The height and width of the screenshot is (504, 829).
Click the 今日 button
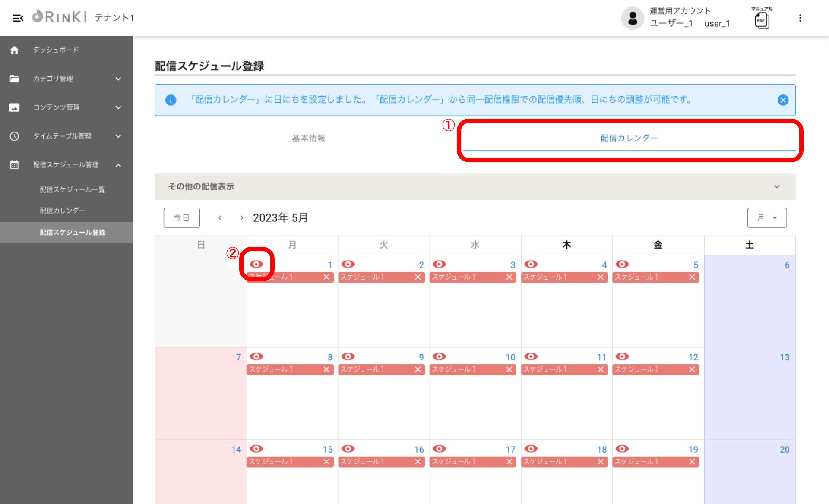(x=181, y=218)
